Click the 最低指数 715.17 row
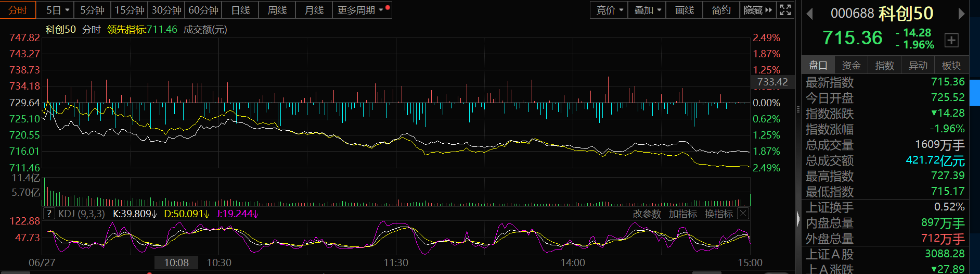The height and width of the screenshot is (274, 980). pyautogui.click(x=885, y=192)
